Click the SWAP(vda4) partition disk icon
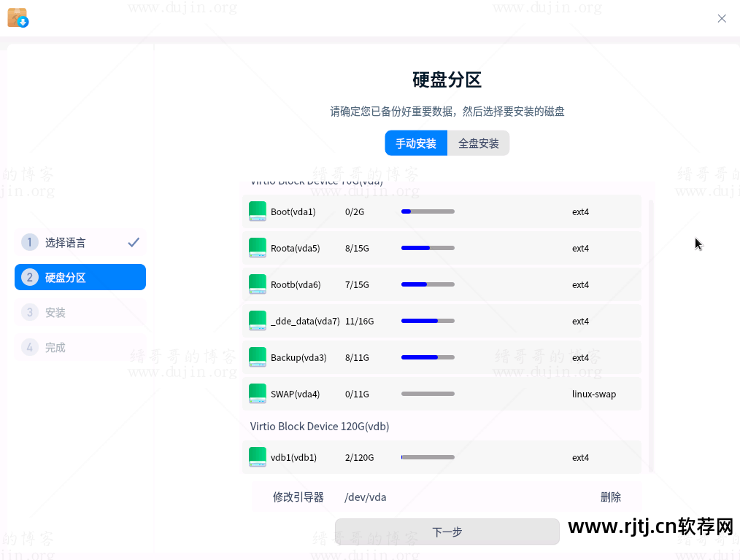The image size is (740, 560). (258, 394)
